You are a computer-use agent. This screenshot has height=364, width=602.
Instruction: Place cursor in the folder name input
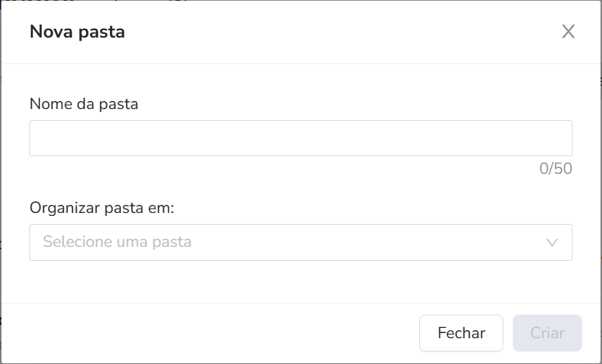click(301, 139)
